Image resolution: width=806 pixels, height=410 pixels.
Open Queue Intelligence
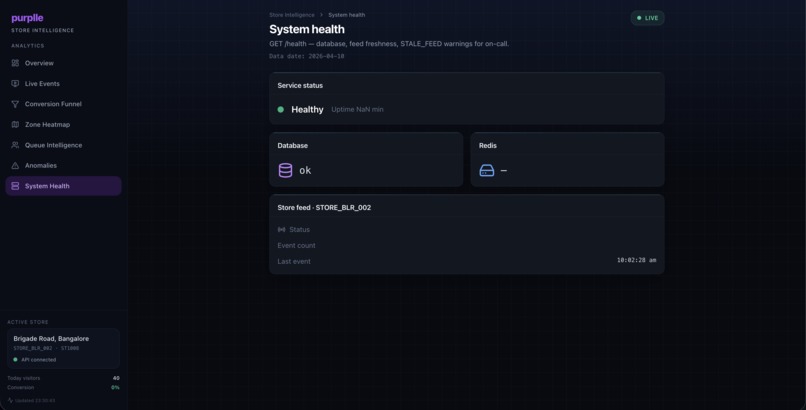[x=63, y=145]
